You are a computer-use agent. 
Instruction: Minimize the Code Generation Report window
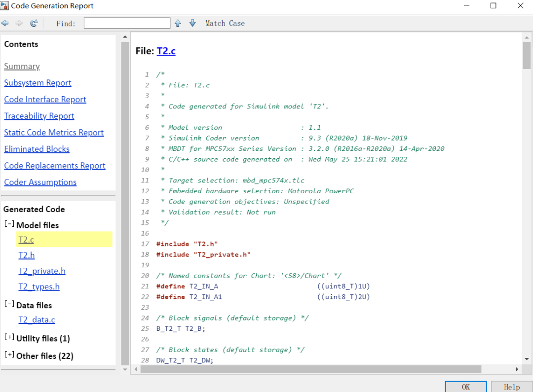point(466,5)
